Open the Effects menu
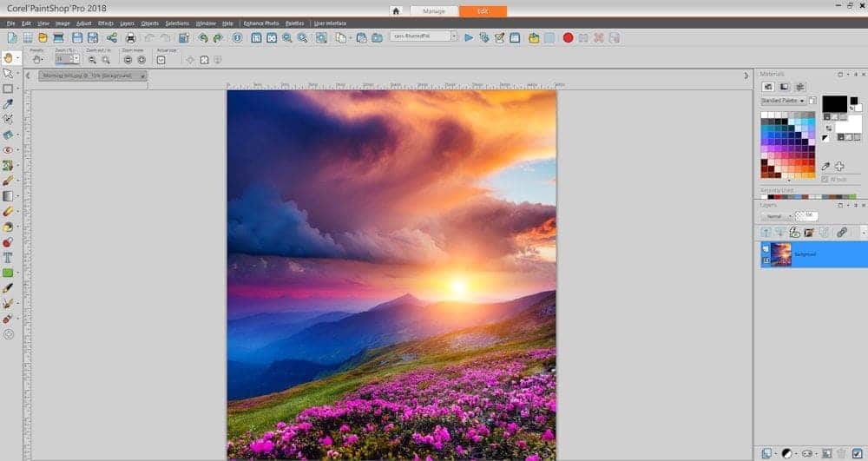This screenshot has height=461, width=868. pyautogui.click(x=106, y=23)
